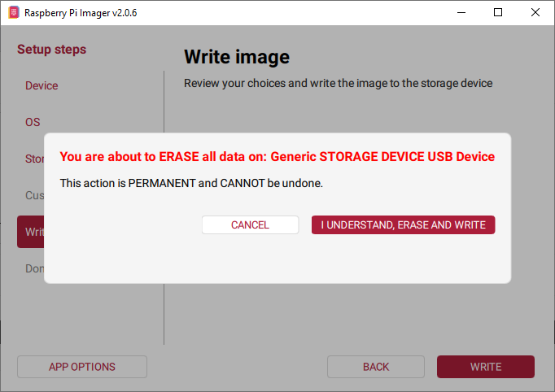The height and width of the screenshot is (392, 555).
Task: Open the partially hidden Storage step
Action: 34,159
